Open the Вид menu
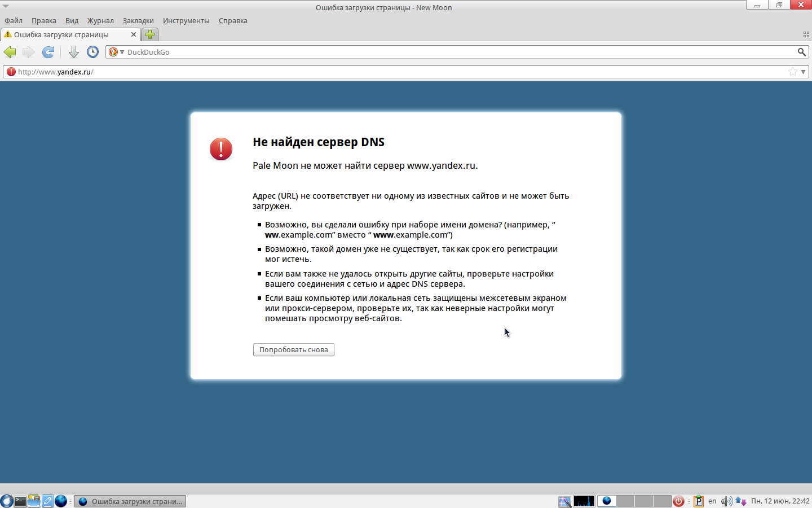Viewport: 812px width, 508px height. point(72,21)
